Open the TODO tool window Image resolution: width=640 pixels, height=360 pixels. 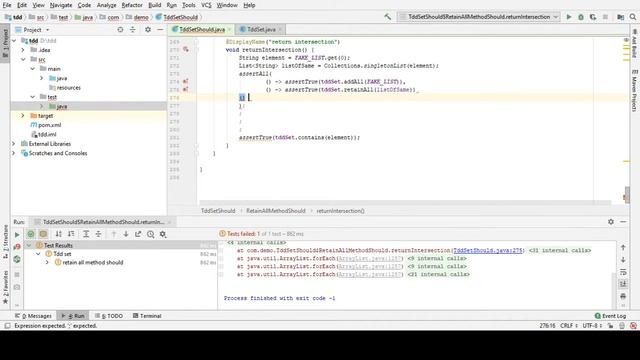tap(109, 316)
